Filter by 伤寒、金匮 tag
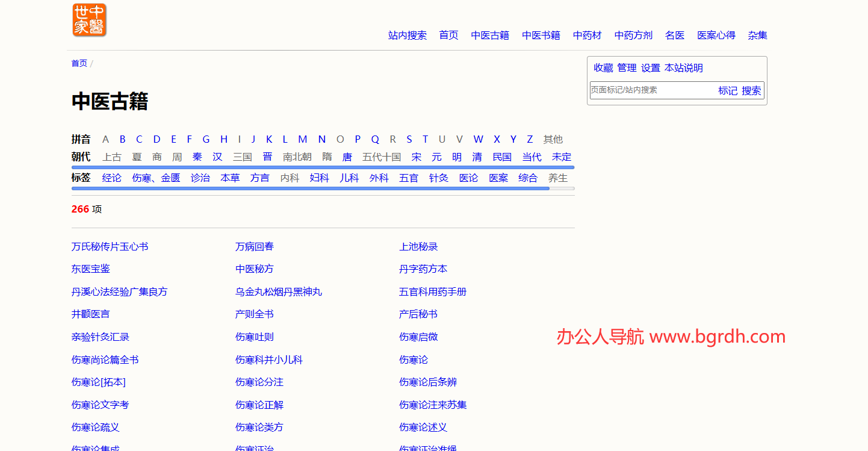Image resolution: width=868 pixels, height=451 pixels. (x=156, y=178)
